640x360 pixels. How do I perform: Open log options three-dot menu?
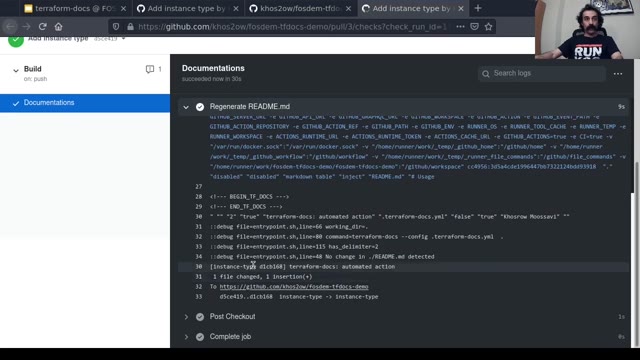pyautogui.click(x=618, y=74)
